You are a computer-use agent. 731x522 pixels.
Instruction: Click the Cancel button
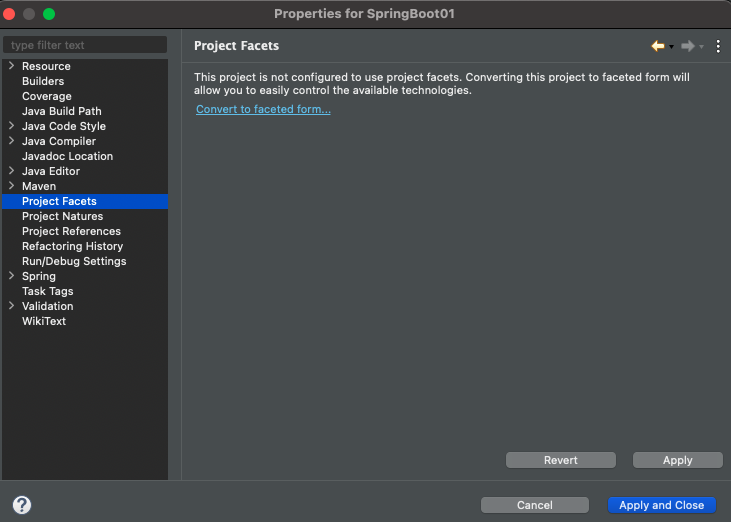tap(535, 505)
